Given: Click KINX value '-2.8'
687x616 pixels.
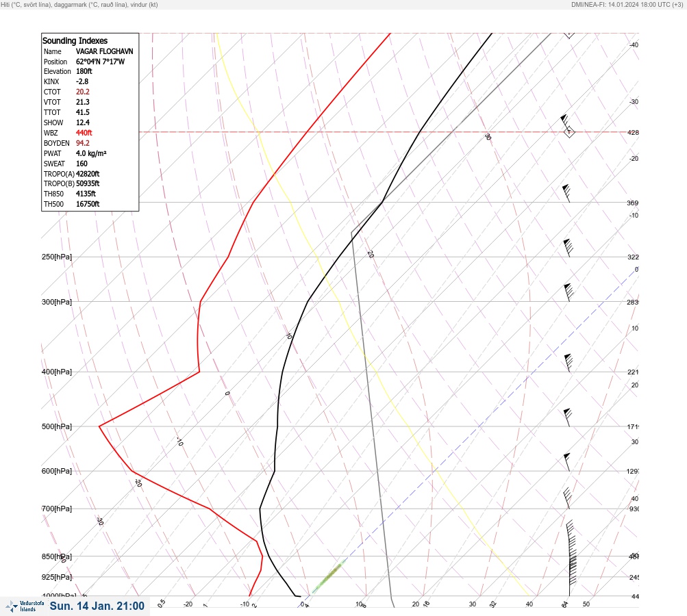Looking at the screenshot, I should pyautogui.click(x=82, y=81).
